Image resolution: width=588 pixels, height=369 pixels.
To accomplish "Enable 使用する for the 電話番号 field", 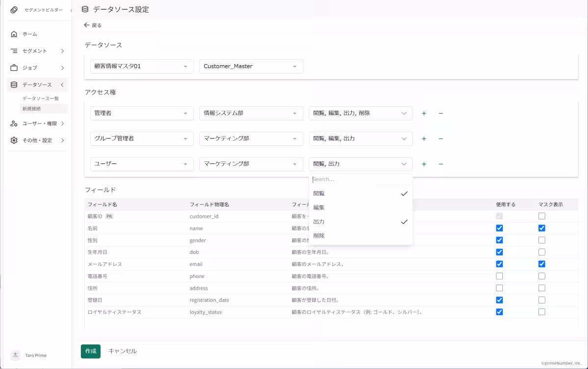I will (499, 276).
